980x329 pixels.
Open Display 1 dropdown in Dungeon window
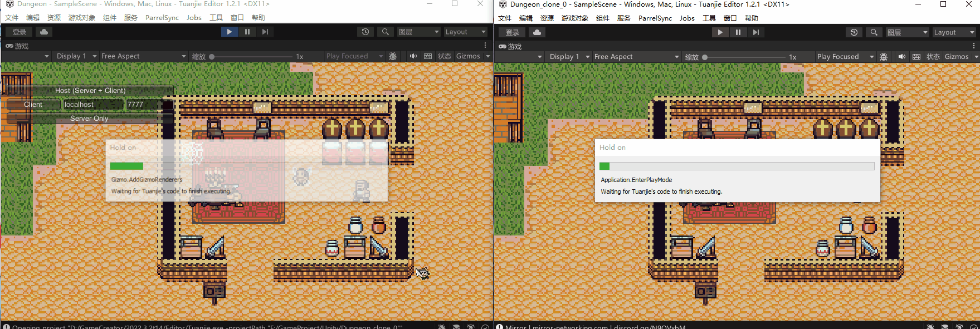(76, 56)
